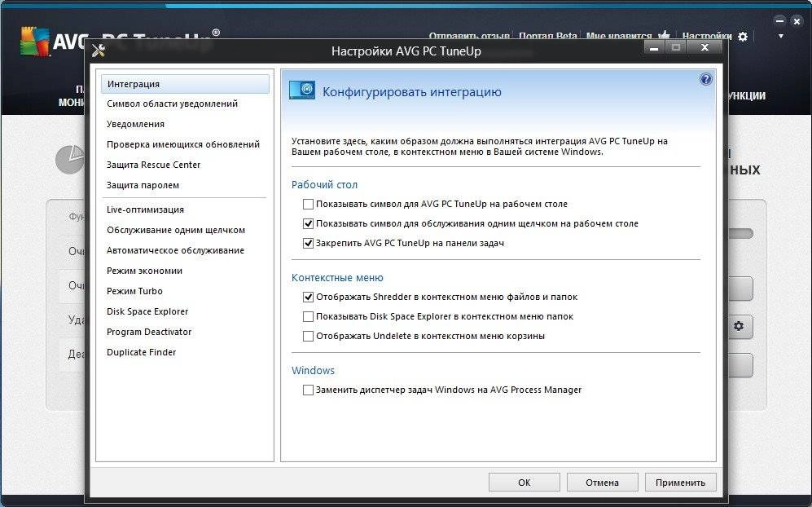Open Duplicate Finder settings
Screen dimensions: 812x507
tap(141, 352)
